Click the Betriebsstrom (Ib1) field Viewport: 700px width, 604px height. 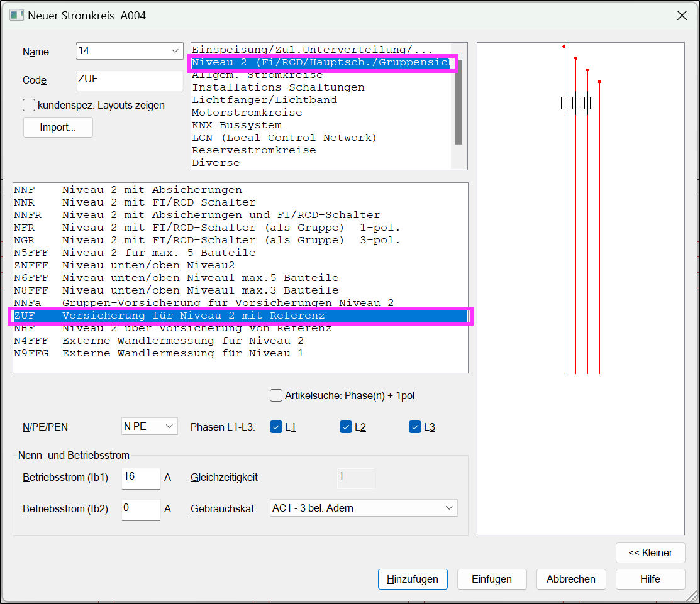(x=141, y=478)
